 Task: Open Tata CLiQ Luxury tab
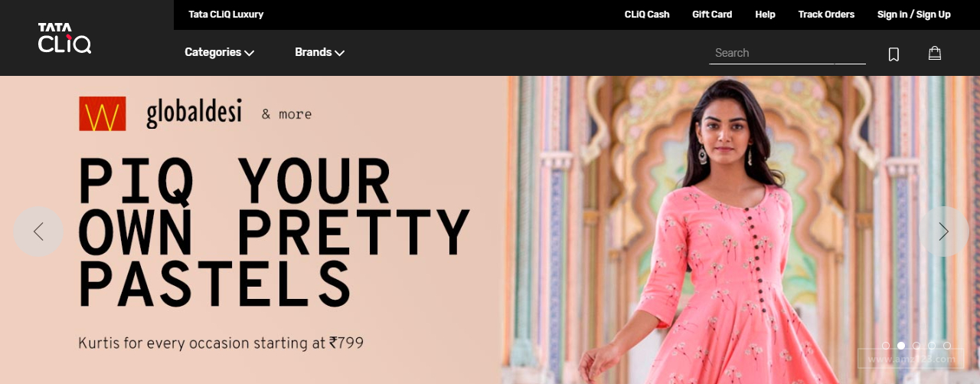226,15
